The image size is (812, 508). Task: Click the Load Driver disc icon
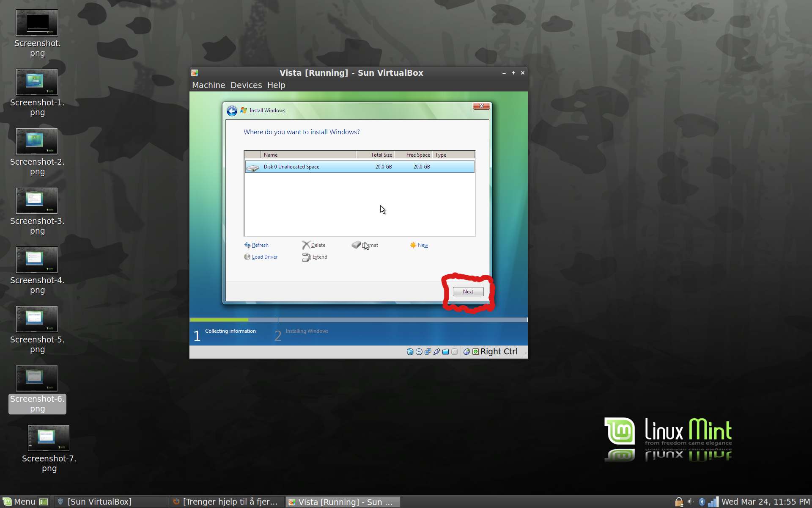tap(247, 257)
